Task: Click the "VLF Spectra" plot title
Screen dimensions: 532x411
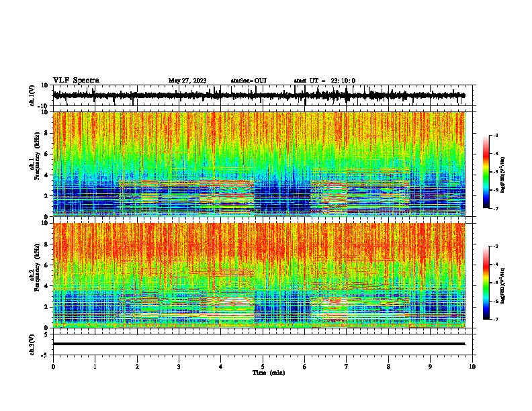Action: [77, 81]
